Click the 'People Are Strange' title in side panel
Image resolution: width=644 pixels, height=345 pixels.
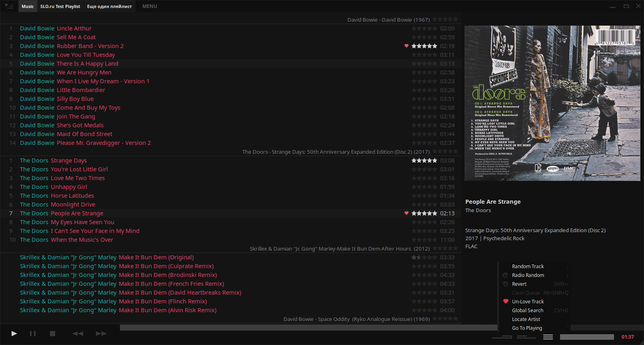[493, 202]
